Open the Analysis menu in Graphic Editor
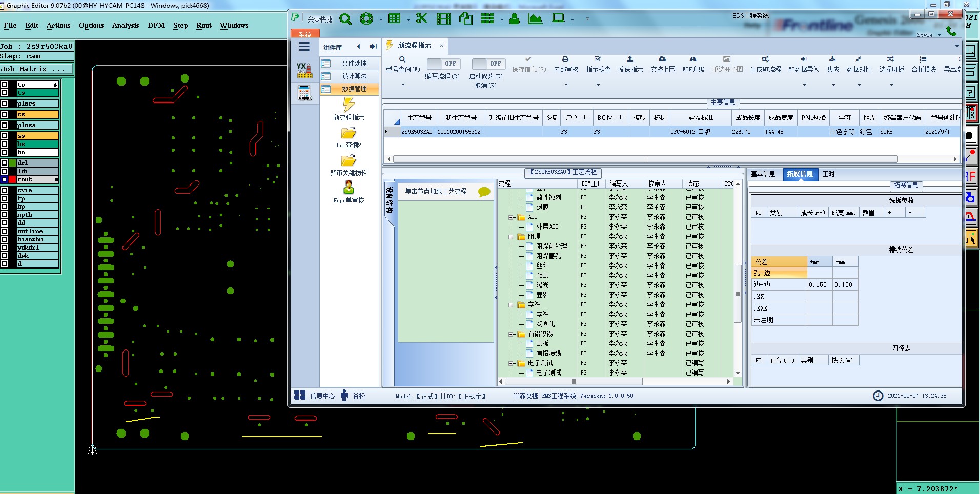 (x=126, y=25)
